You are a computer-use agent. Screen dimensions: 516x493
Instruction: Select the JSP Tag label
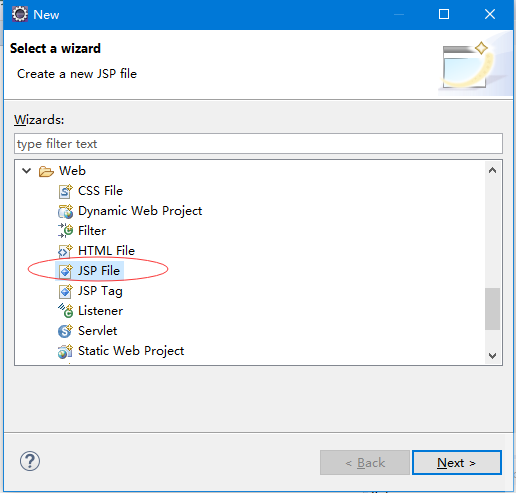coord(100,291)
